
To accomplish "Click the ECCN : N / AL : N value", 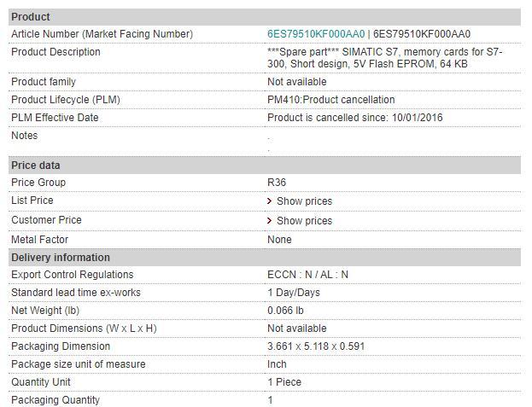I will [x=307, y=275].
